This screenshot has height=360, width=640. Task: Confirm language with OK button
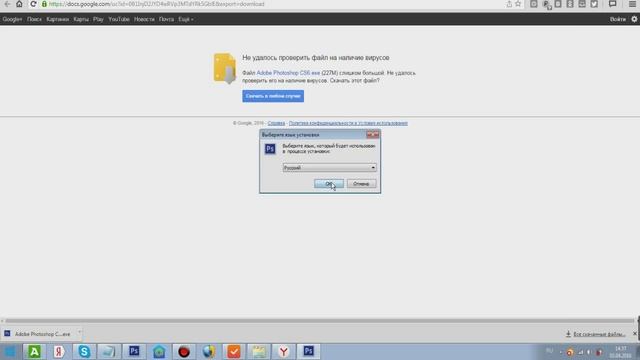click(x=329, y=184)
